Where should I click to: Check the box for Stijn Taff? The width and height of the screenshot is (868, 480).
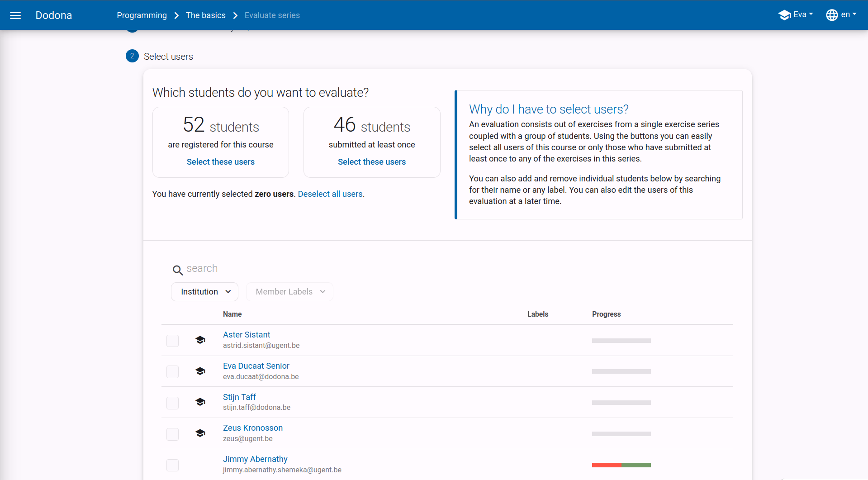pos(173,403)
